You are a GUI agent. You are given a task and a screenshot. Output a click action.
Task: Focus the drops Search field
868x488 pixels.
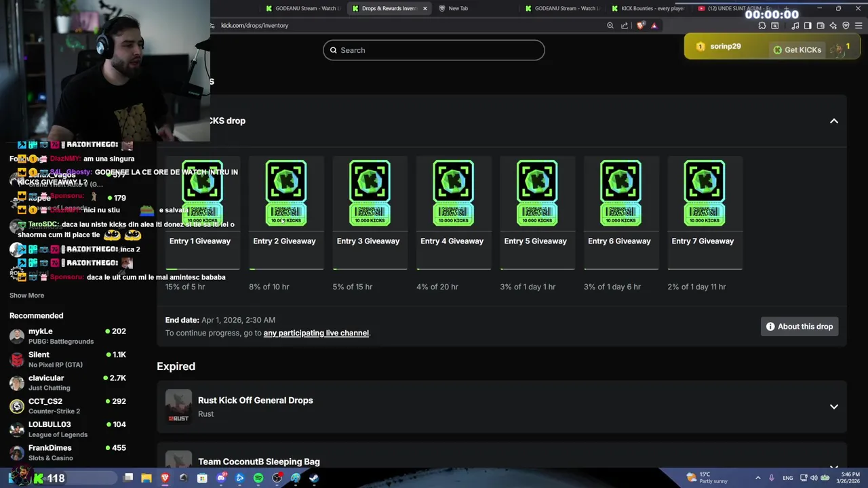pyautogui.click(x=434, y=50)
